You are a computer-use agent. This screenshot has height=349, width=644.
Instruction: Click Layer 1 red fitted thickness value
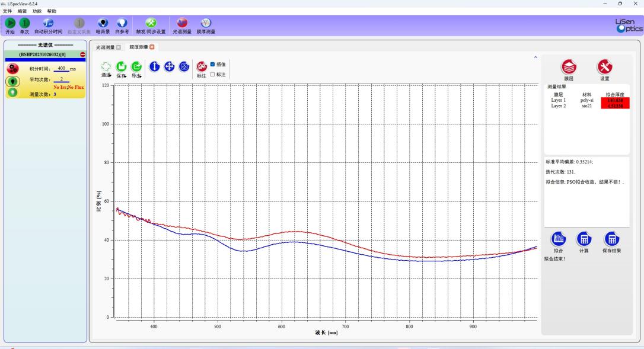(615, 100)
